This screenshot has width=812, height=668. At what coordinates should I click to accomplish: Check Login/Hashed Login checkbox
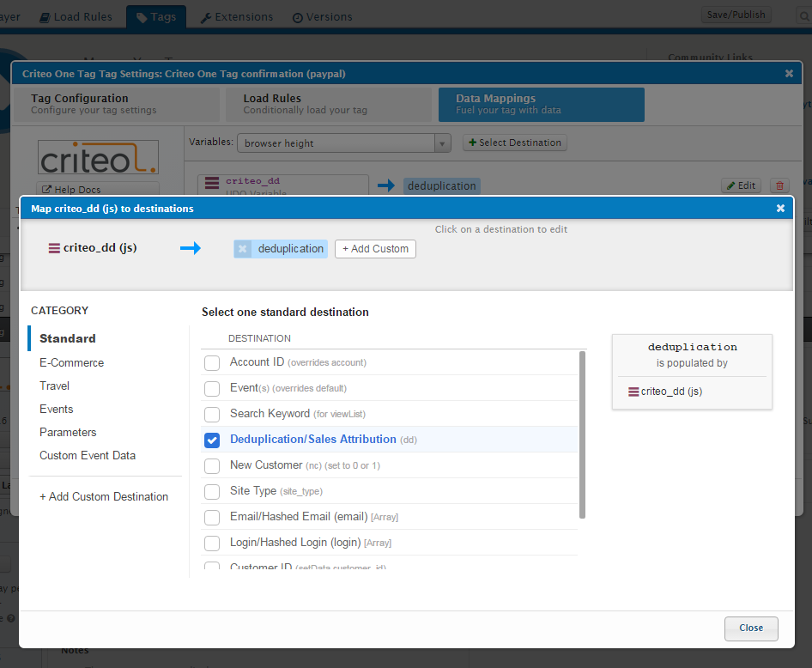point(212,544)
